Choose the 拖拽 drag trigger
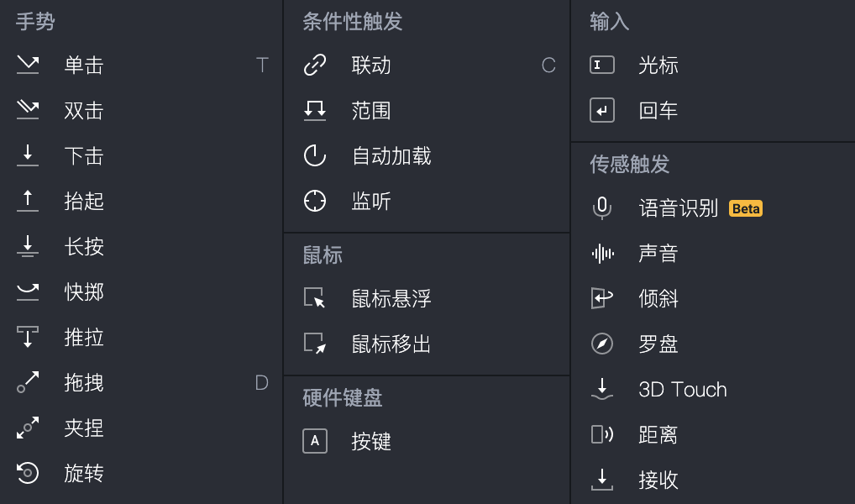This screenshot has height=504, width=855. (x=84, y=383)
